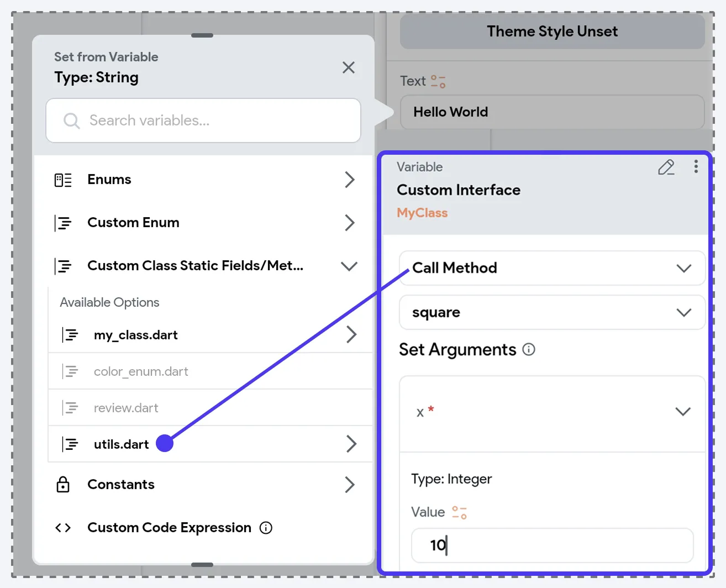Select utils.dart option
726x588 pixels.
click(211, 444)
